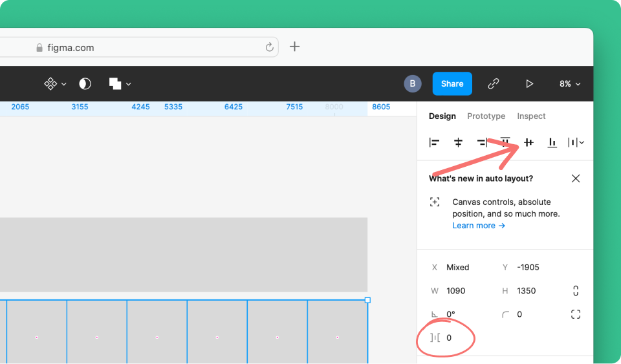Click the corner radius icon
Image resolution: width=621 pixels, height=364 pixels.
(505, 315)
